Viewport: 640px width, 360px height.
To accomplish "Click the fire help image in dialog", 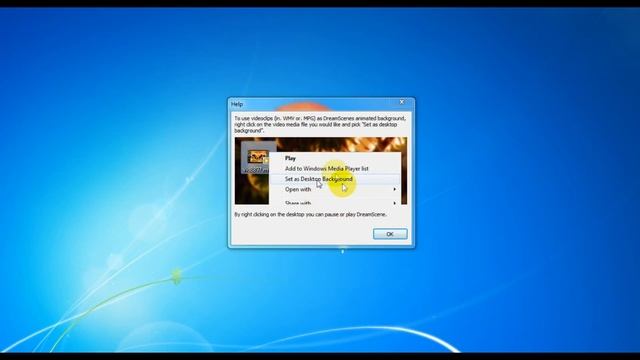I will tap(320, 171).
